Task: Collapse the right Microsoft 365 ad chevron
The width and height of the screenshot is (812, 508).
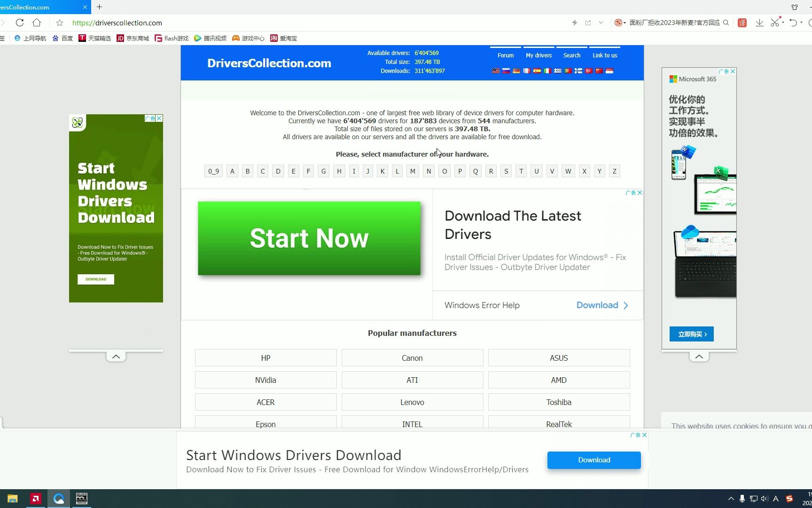Action: pos(699,357)
